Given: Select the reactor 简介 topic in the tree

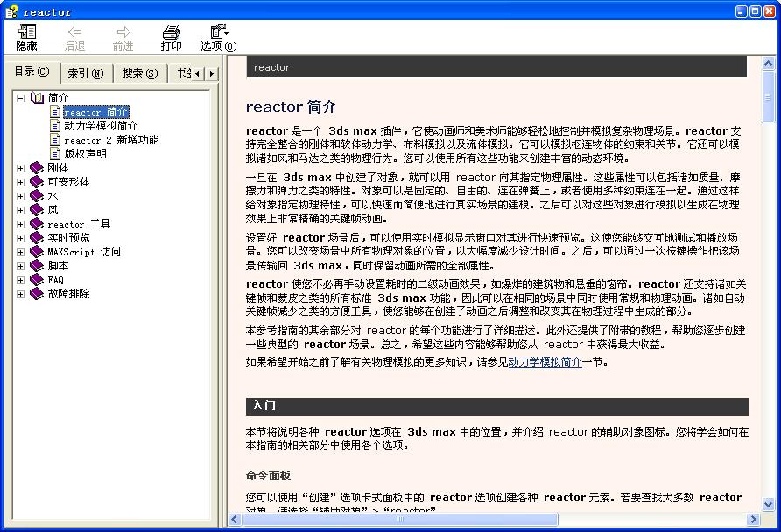Looking at the screenshot, I should pos(96,112).
